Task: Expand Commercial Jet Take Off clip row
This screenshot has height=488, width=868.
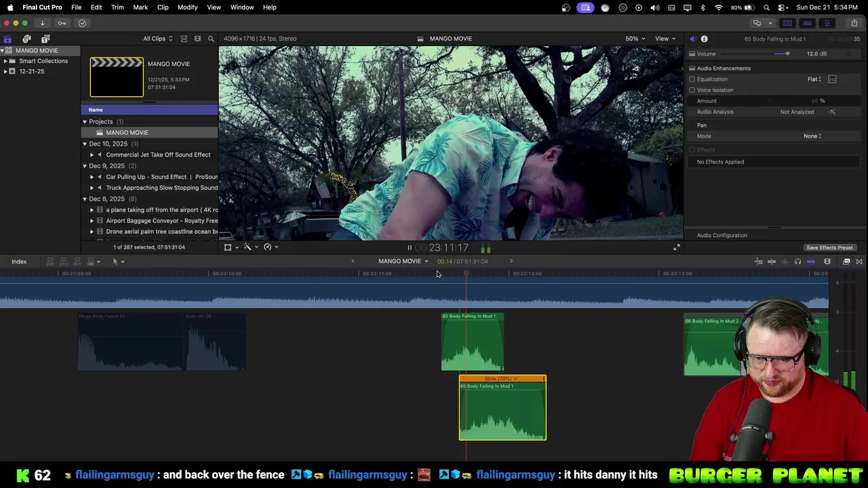Action: click(x=92, y=155)
